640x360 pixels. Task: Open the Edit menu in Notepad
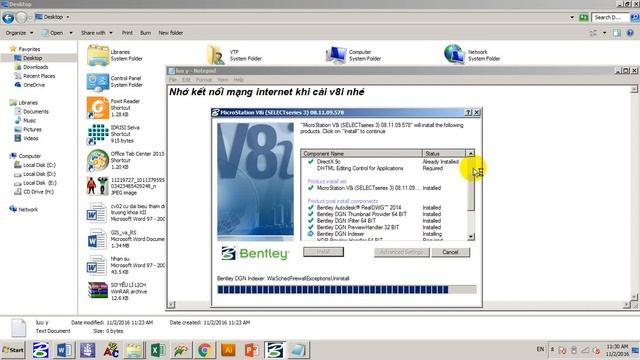pyautogui.click(x=186, y=80)
